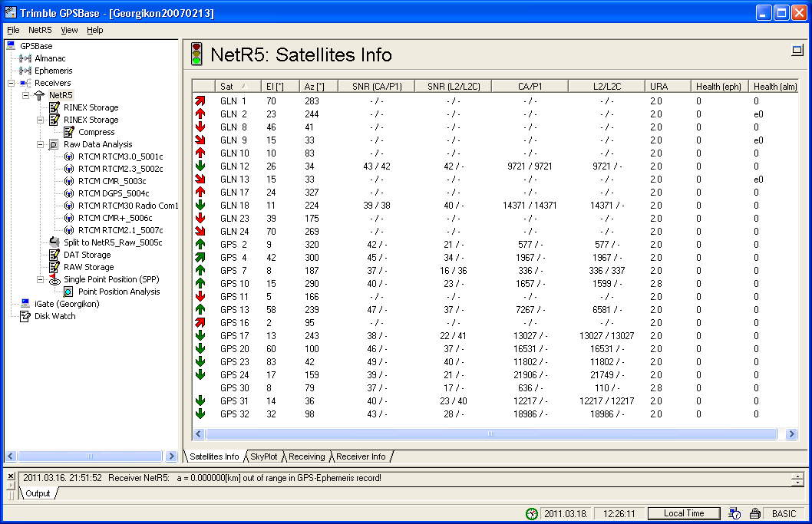Maximize the Satellites Info pane via corner icon

797,50
